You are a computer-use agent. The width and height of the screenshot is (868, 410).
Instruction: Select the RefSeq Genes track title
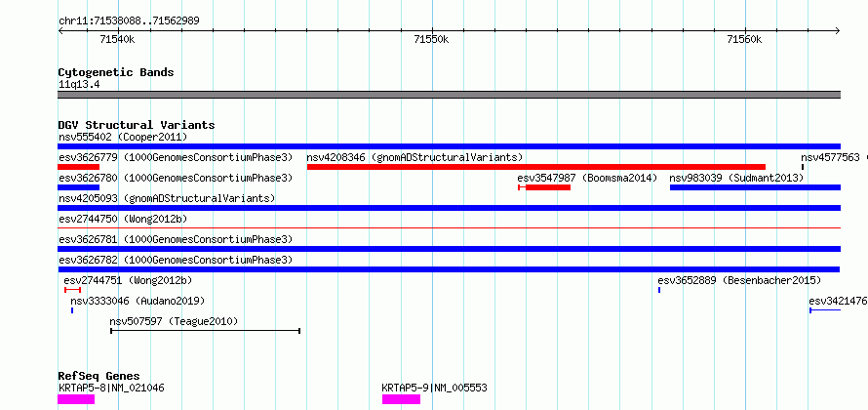(x=99, y=377)
